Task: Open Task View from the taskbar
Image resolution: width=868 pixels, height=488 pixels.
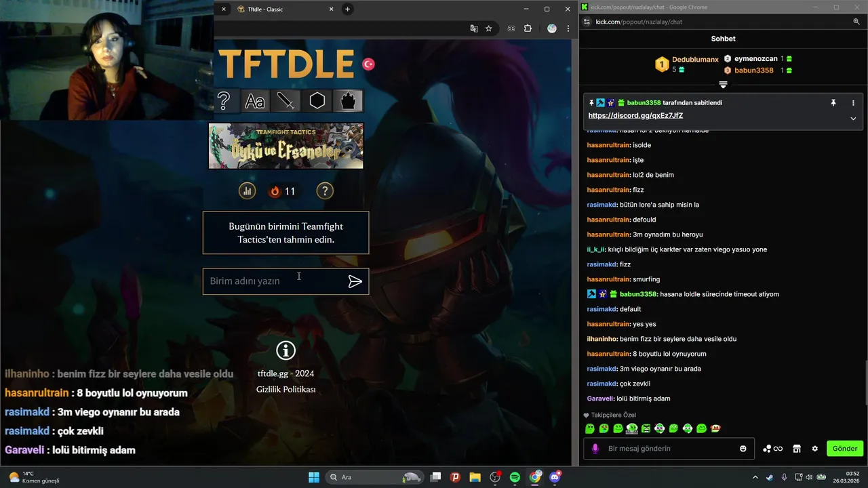Action: (x=436, y=477)
